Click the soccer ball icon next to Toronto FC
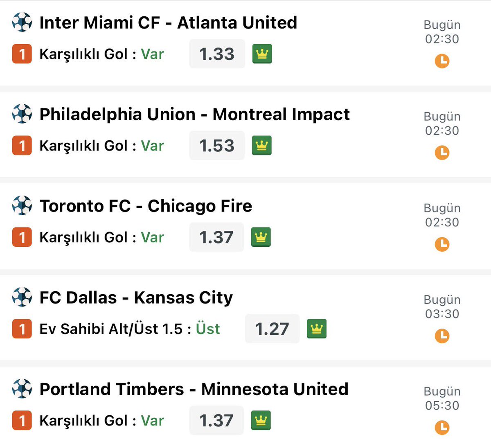Image resolution: width=491 pixels, height=448 pixels. 22,205
